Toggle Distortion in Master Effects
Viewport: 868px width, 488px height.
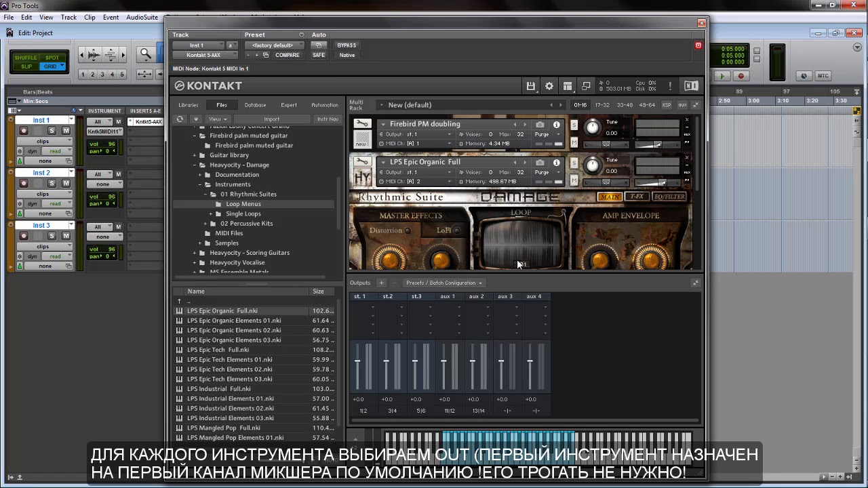407,230
